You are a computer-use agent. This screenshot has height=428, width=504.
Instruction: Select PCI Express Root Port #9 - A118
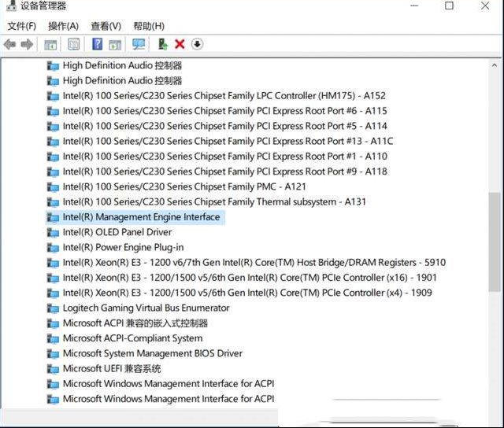(224, 172)
